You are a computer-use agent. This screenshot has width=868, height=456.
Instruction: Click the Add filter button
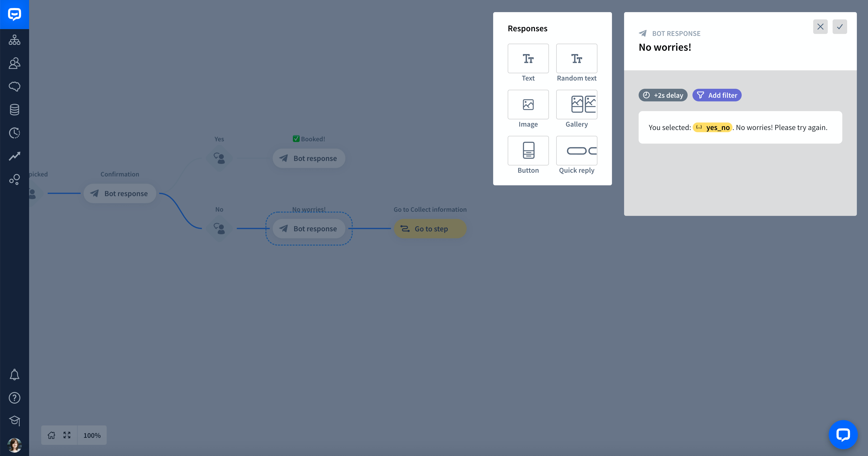[717, 95]
